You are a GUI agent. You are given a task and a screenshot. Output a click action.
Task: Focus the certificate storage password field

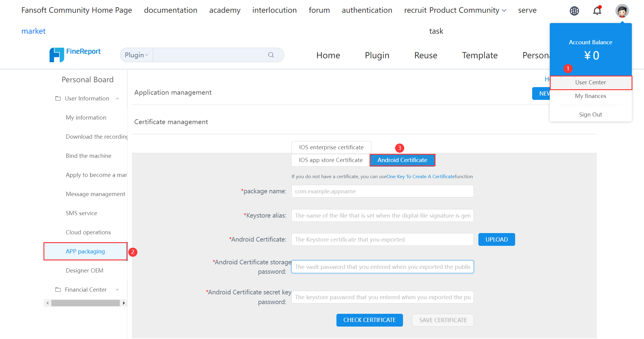(x=382, y=267)
